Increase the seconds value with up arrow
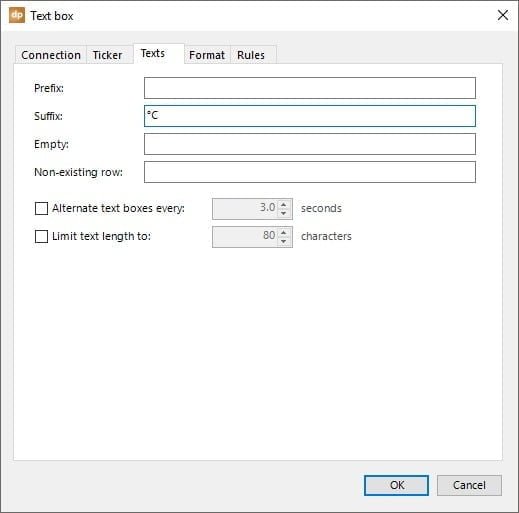 (x=284, y=204)
